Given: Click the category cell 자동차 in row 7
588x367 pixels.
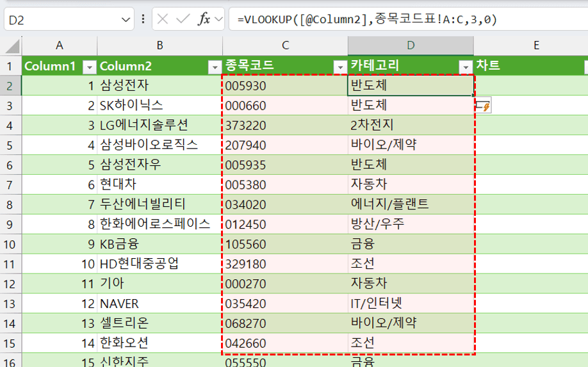Looking at the screenshot, I should point(411,185).
